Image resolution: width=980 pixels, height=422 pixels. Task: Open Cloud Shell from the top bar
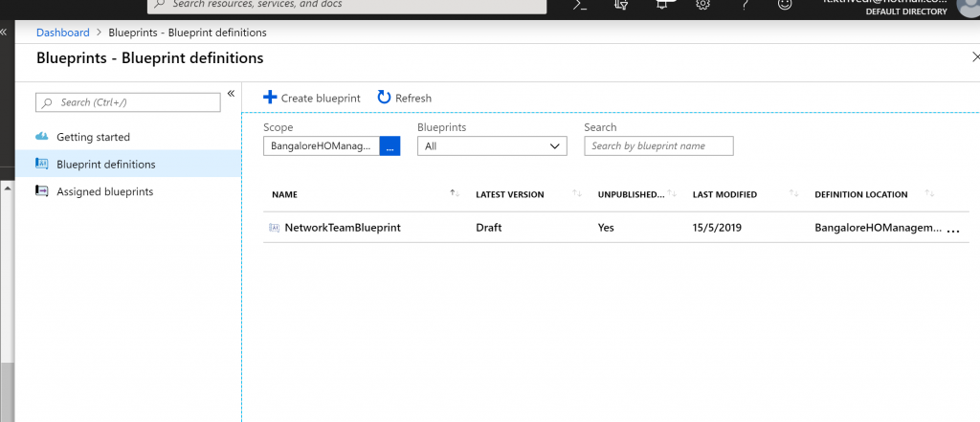(x=580, y=5)
